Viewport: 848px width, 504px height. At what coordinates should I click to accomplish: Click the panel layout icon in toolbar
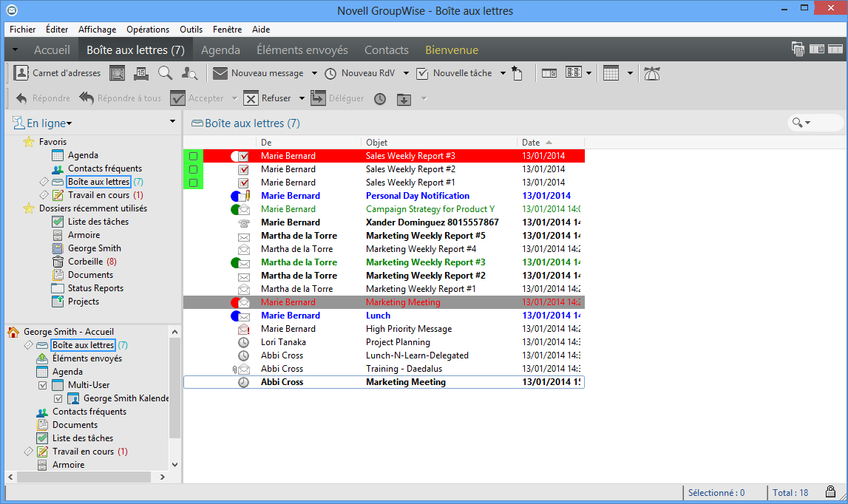coord(549,73)
